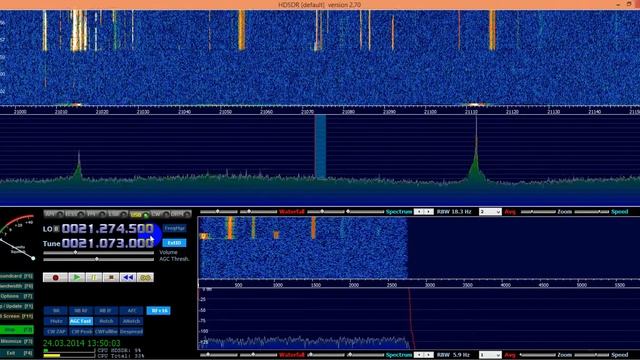Toggle loop playback with the loop icon

click(x=145, y=278)
